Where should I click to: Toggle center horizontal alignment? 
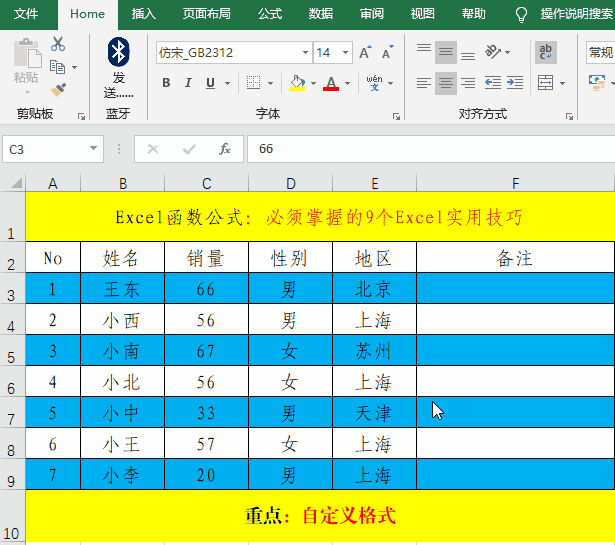click(446, 83)
